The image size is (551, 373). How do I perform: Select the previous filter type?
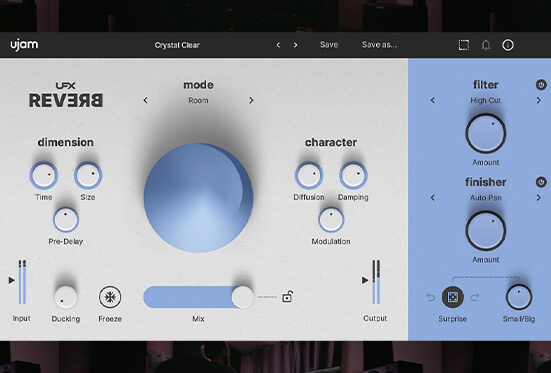[x=433, y=101]
